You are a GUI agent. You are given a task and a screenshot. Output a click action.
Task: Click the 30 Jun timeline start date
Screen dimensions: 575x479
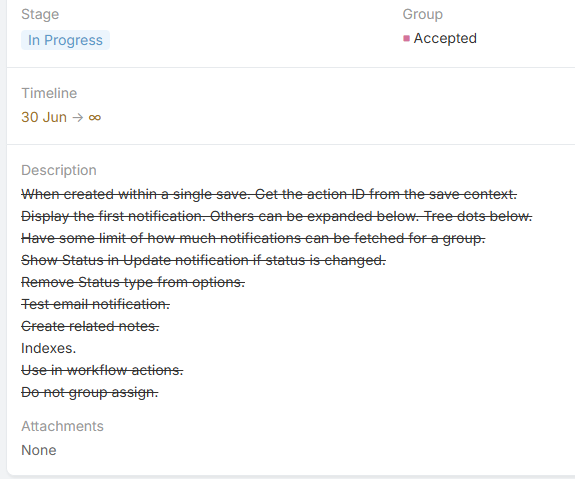(x=44, y=117)
